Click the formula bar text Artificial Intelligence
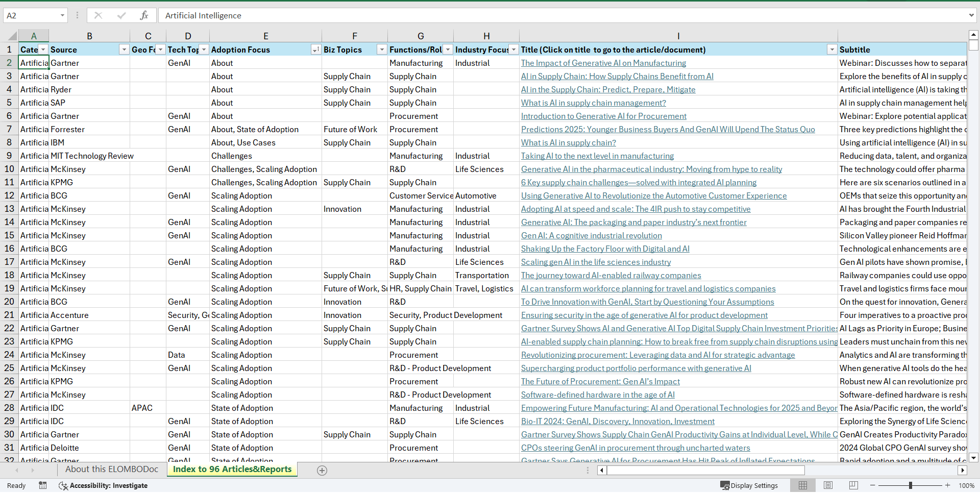Image resolution: width=980 pixels, height=493 pixels. tap(203, 15)
